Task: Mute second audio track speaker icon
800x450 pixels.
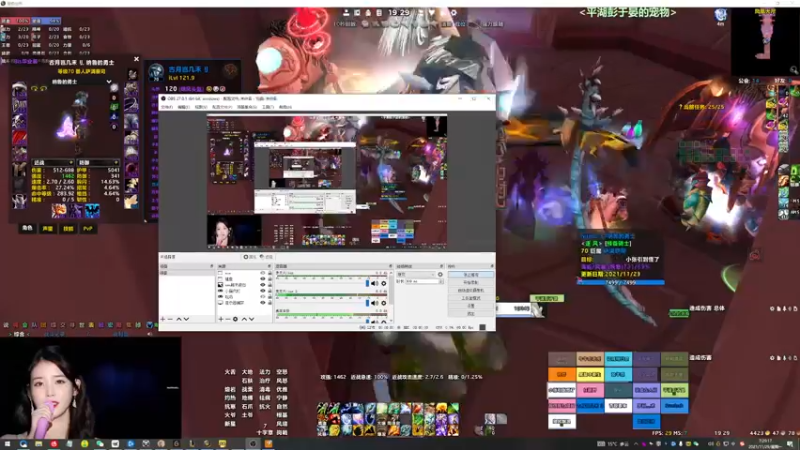Action: point(375,303)
